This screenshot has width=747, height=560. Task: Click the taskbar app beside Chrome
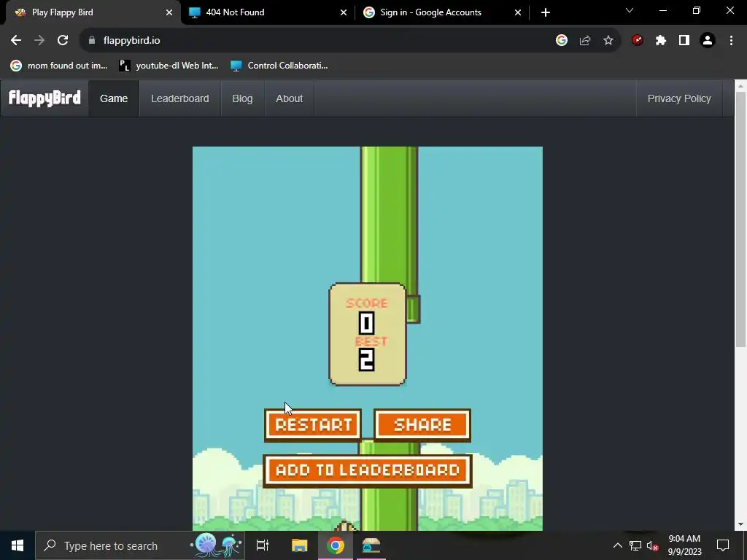point(371,545)
